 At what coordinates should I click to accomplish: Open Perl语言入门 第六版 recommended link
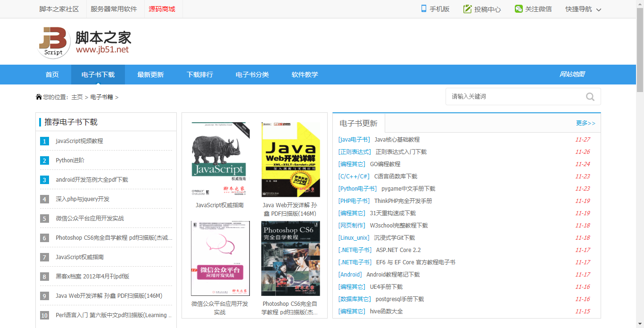(114, 315)
